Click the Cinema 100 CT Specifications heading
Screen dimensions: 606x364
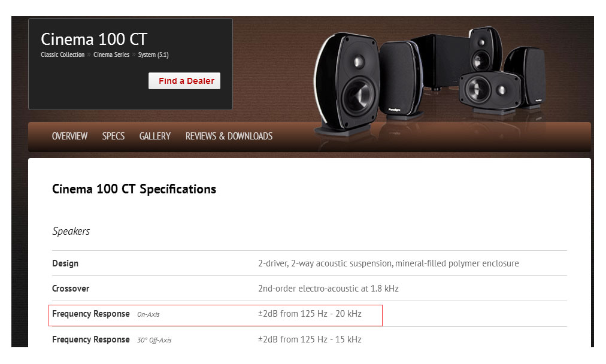click(x=134, y=189)
